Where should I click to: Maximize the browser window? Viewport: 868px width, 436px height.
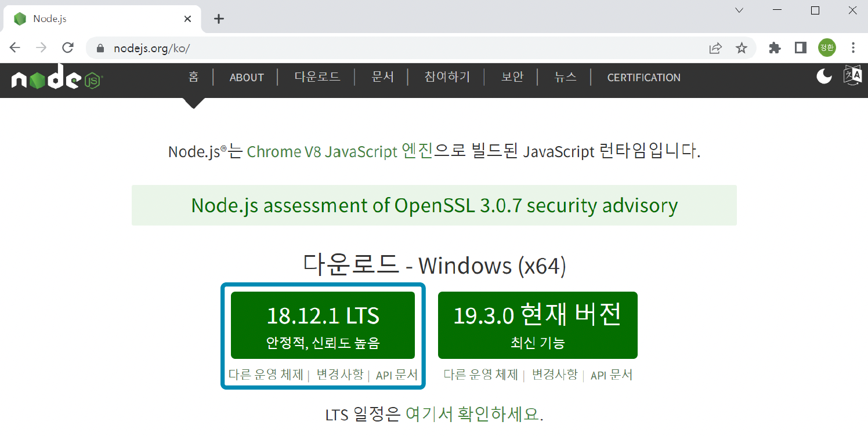815,10
